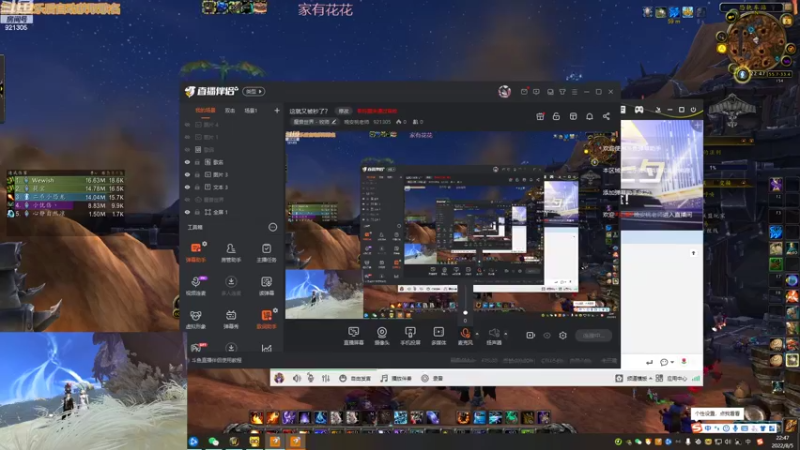This screenshot has width=800, height=450.
Task: Open the 弹幕助手 tool
Action: 195,253
